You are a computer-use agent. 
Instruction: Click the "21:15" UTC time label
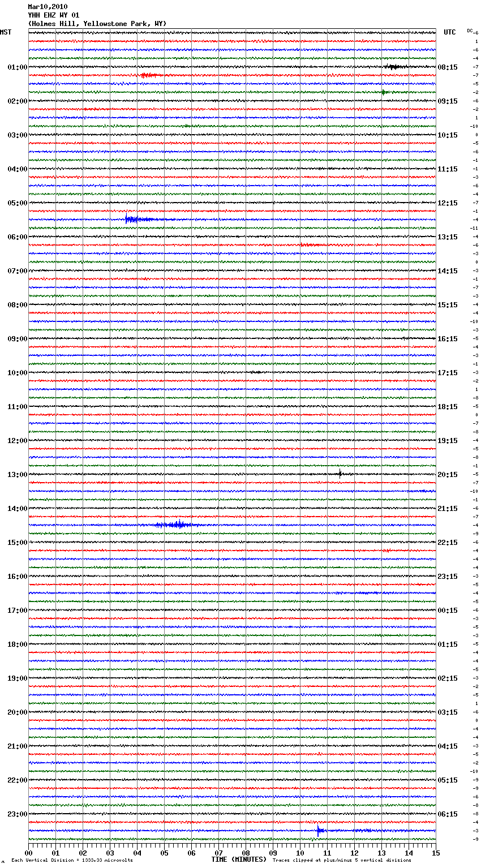pos(448,509)
